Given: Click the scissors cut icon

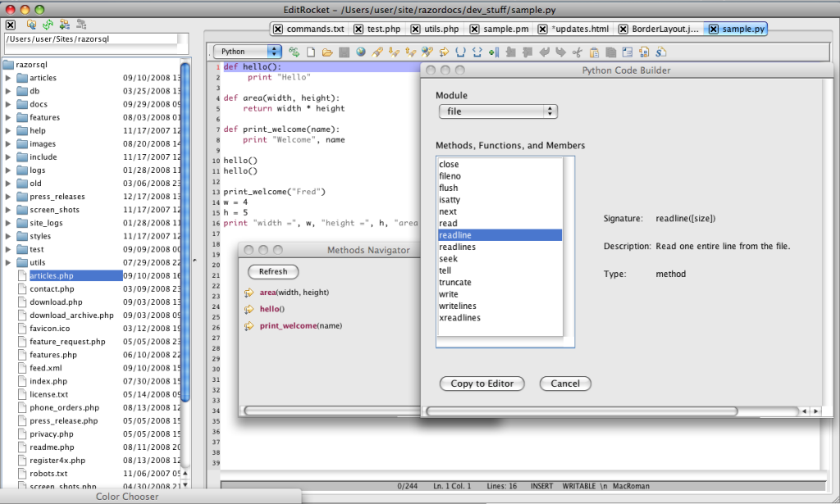Looking at the screenshot, I should tap(577, 52).
